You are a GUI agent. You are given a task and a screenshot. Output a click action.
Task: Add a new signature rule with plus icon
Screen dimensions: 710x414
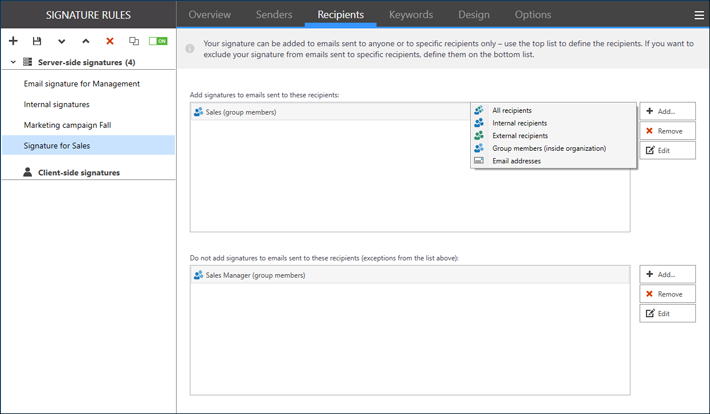pos(13,41)
